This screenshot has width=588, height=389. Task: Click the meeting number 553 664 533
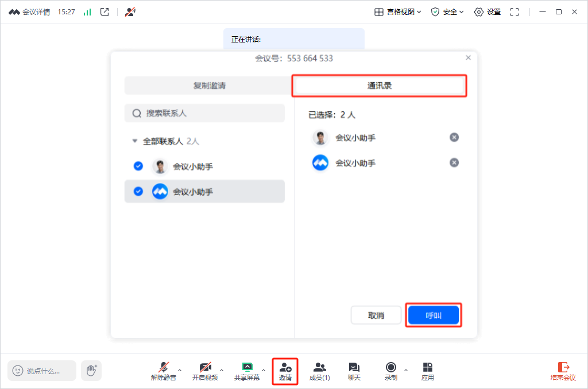pyautogui.click(x=310, y=58)
